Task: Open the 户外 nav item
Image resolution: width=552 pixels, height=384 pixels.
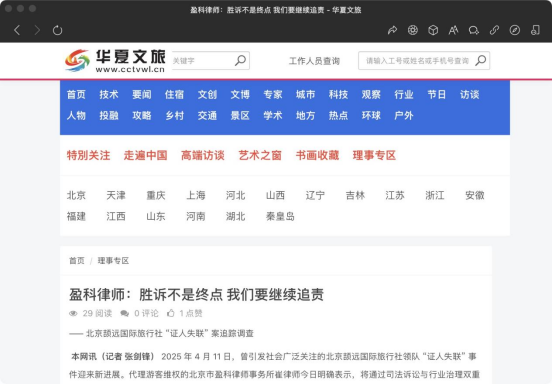Action: pos(404,115)
